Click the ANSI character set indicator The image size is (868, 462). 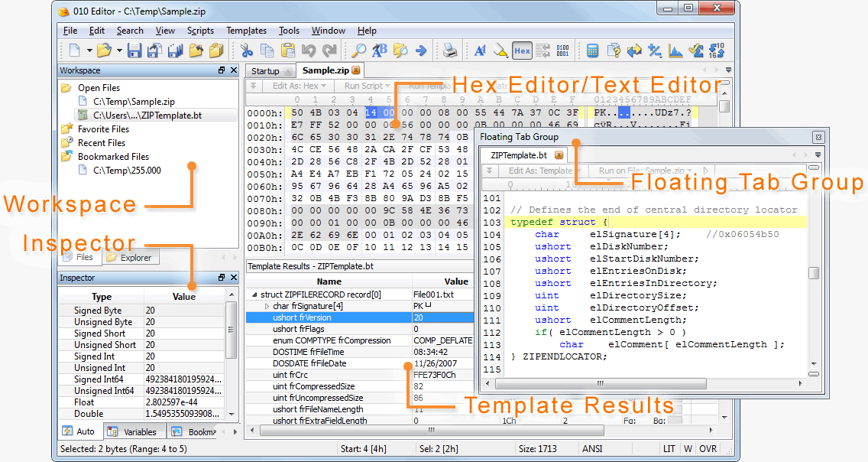592,449
